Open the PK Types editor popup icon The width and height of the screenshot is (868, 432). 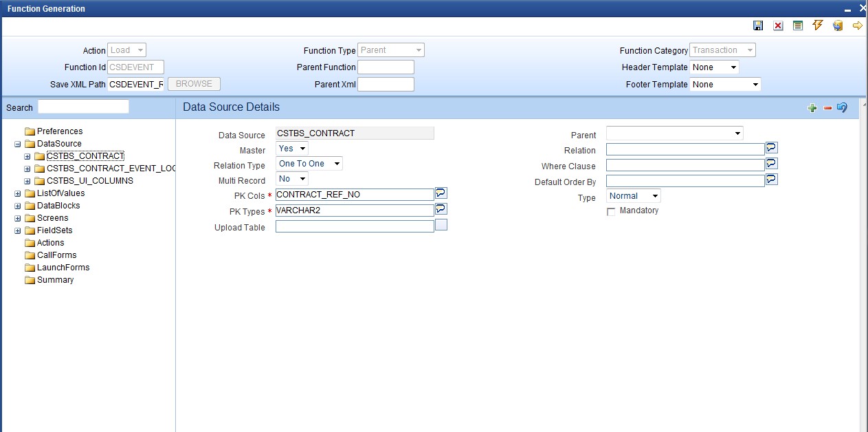click(x=441, y=208)
